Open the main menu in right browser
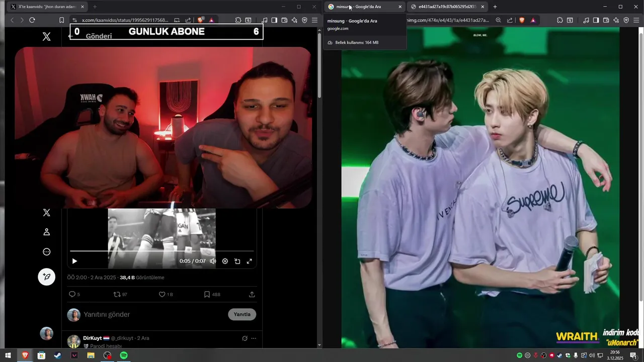The width and height of the screenshot is (644, 362). [x=636, y=20]
